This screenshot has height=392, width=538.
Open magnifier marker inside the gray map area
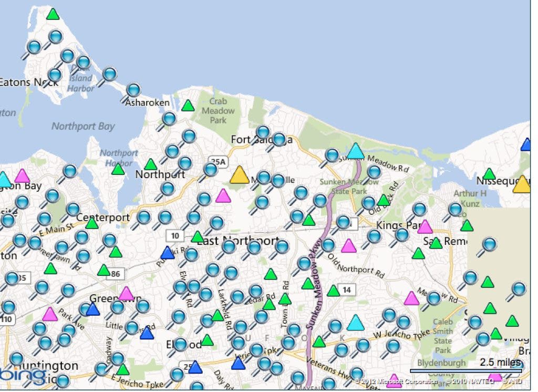coord(489,244)
